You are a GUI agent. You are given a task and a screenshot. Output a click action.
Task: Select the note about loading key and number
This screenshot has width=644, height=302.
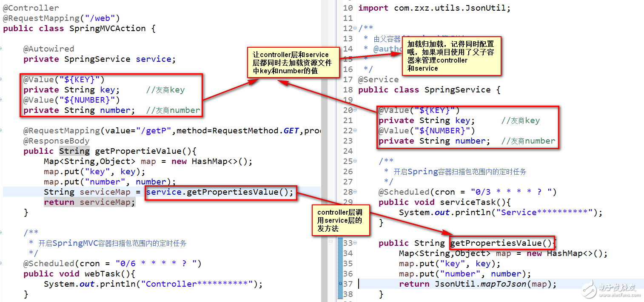pyautogui.click(x=293, y=63)
